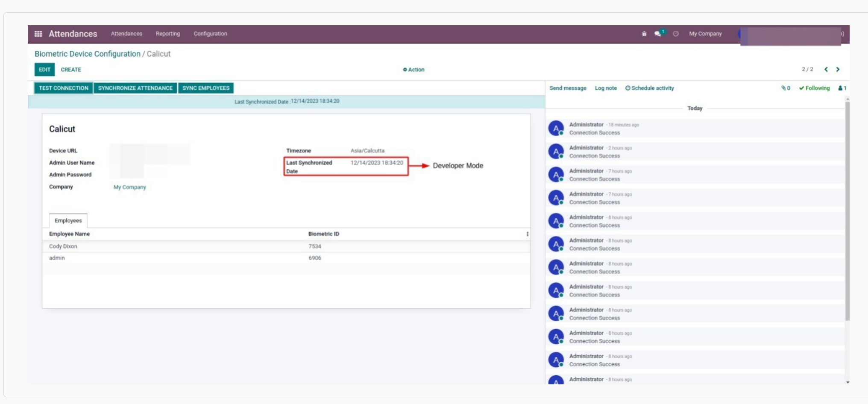Open My Company link in form

coord(129,187)
